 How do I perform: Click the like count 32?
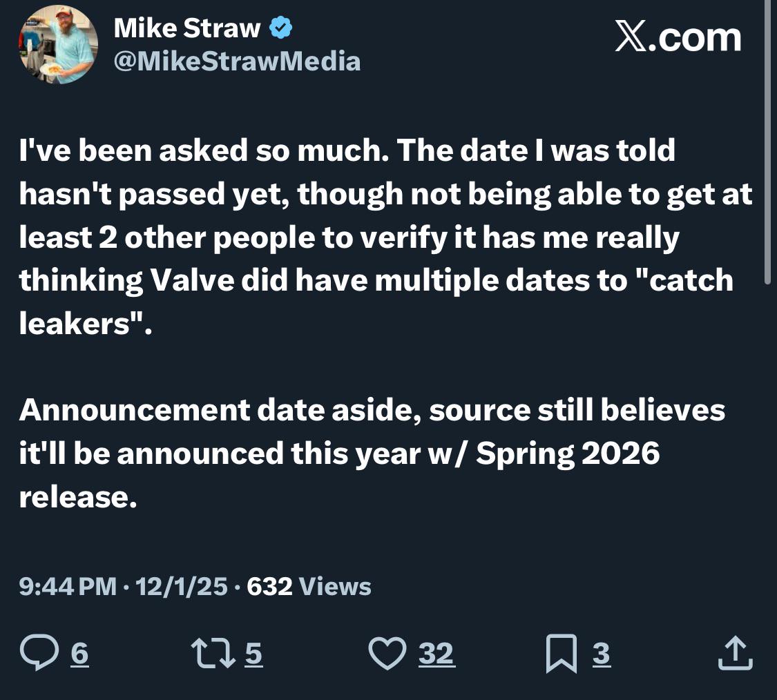(437, 653)
